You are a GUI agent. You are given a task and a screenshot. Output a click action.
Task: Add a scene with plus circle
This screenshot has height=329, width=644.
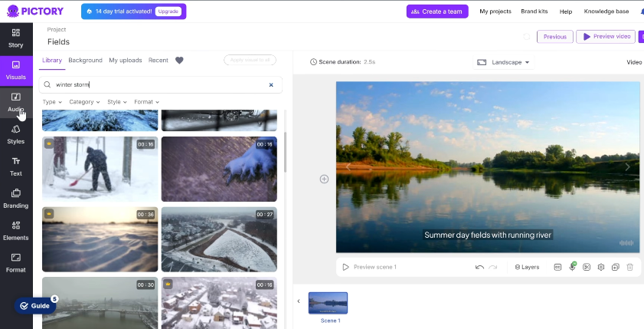pyautogui.click(x=324, y=179)
